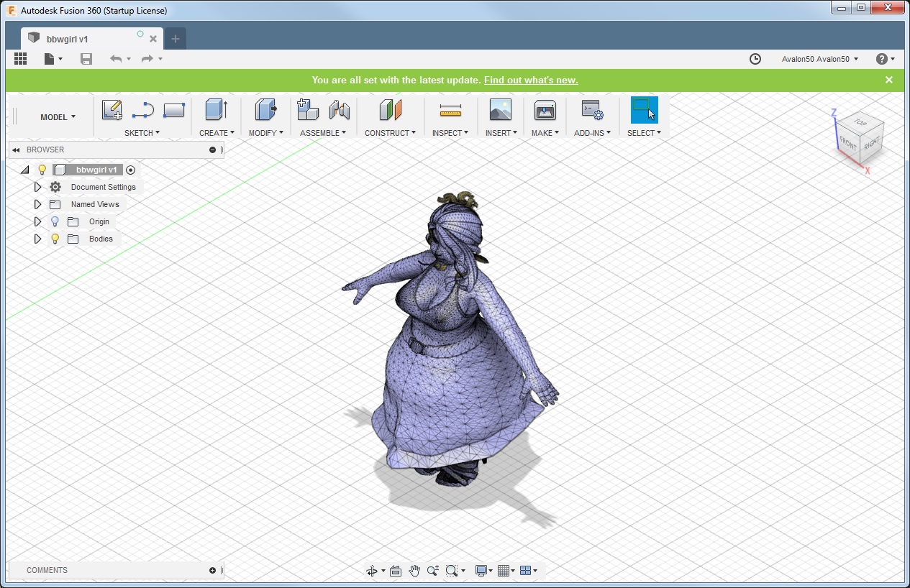This screenshot has width=910, height=588.
Task: Open the SELECT menu
Action: 644,133
